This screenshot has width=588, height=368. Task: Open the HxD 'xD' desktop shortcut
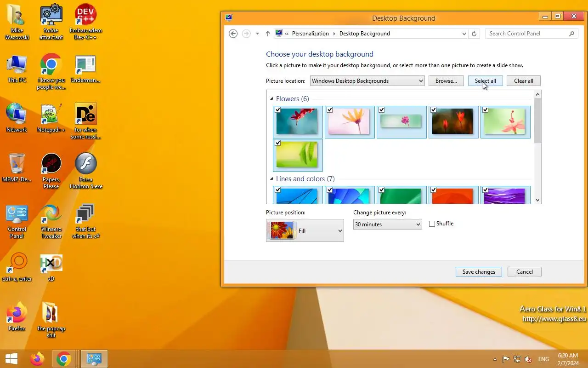(x=51, y=267)
